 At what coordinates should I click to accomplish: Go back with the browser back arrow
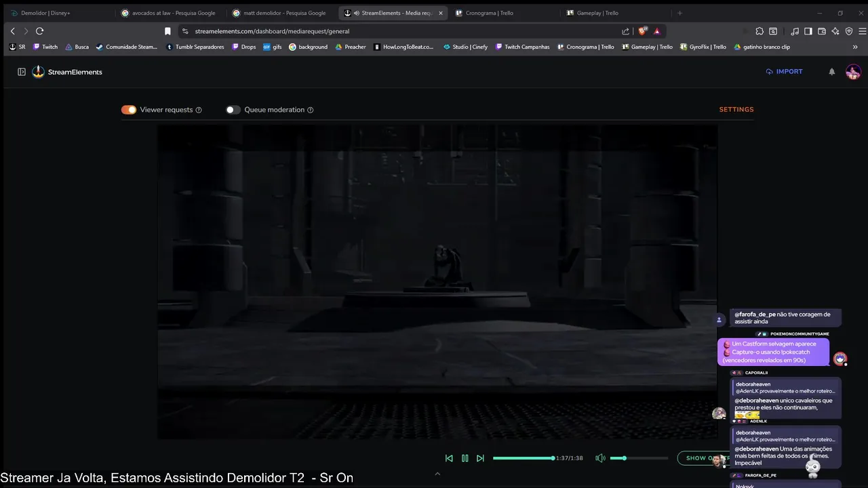(x=12, y=31)
